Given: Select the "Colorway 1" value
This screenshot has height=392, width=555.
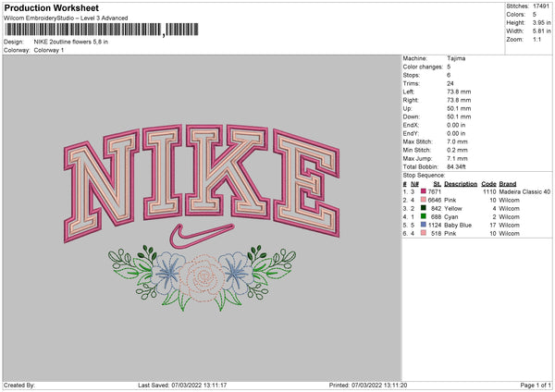Looking at the screenshot, I should 49,50.
